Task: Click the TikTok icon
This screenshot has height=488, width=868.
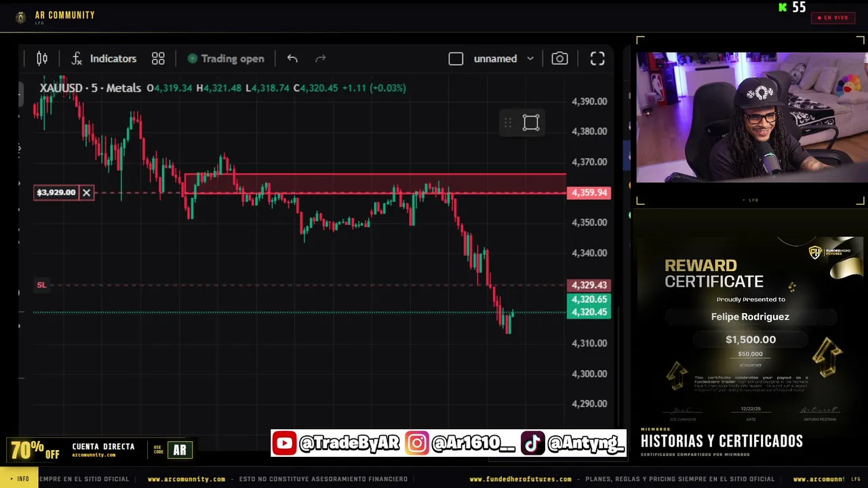Action: coord(532,444)
